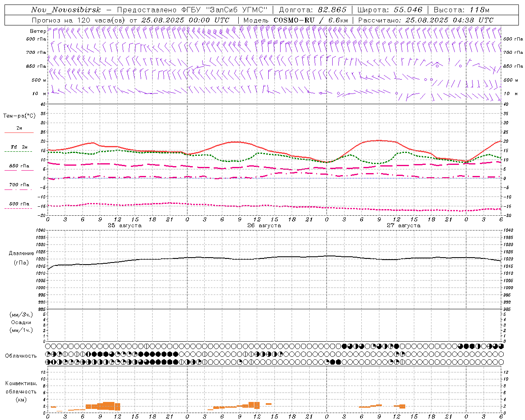
Task: Click the '(гПа)' pressure unit label
Action: 21,263
